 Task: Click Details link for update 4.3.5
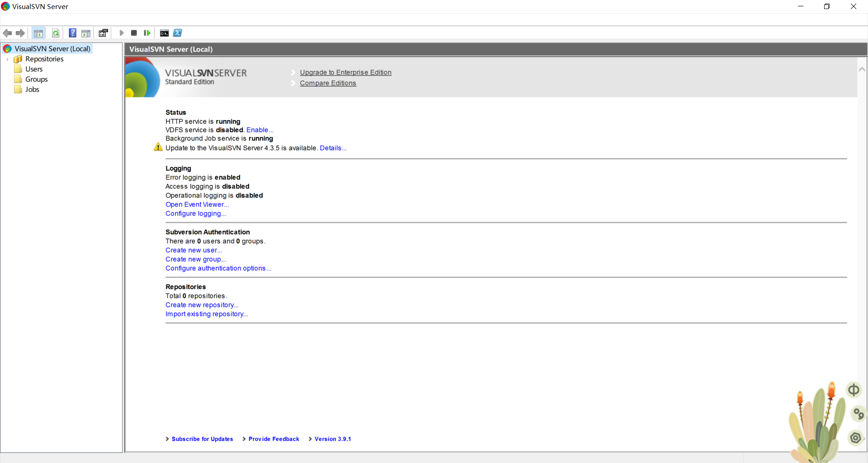(334, 148)
